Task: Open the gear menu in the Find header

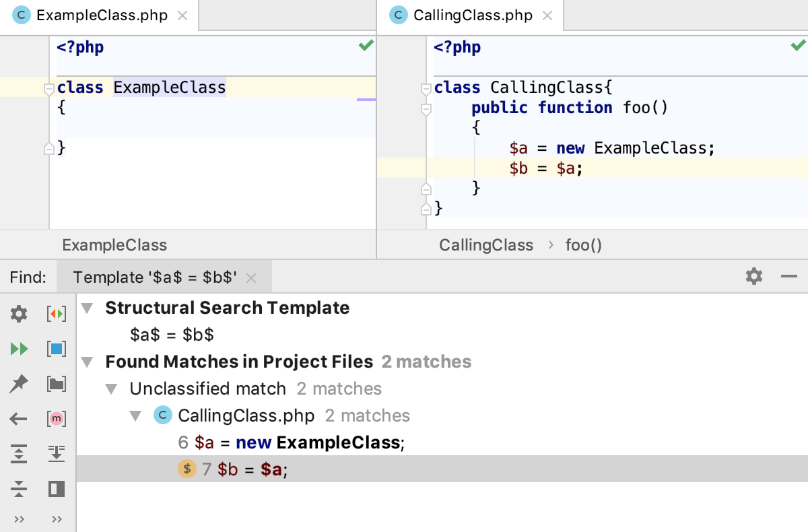Action: click(754, 276)
